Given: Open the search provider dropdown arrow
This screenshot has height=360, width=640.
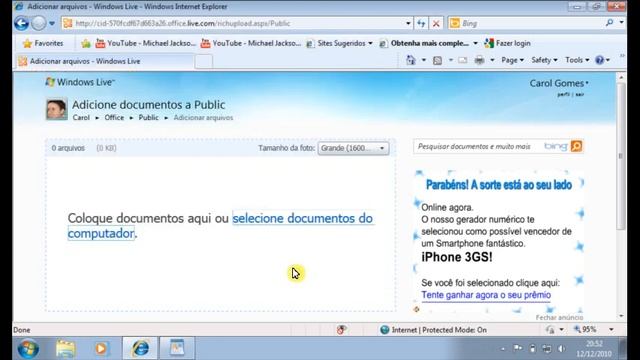Looking at the screenshot, I should coord(621,23).
